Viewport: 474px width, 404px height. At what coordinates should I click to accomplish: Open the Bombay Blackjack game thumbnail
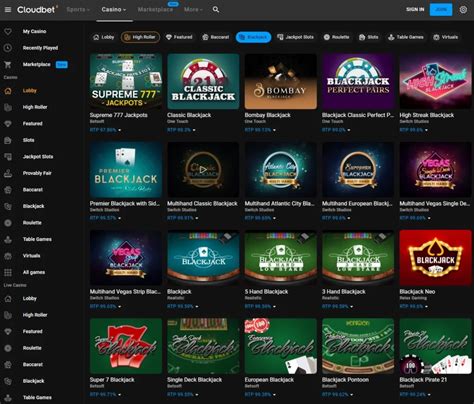point(281,81)
